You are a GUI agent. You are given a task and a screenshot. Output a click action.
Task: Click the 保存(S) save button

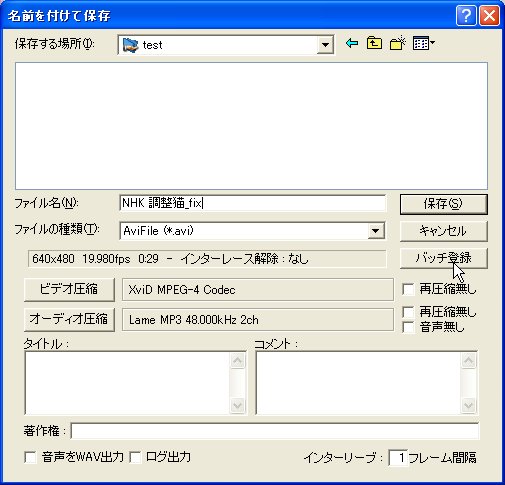443,204
